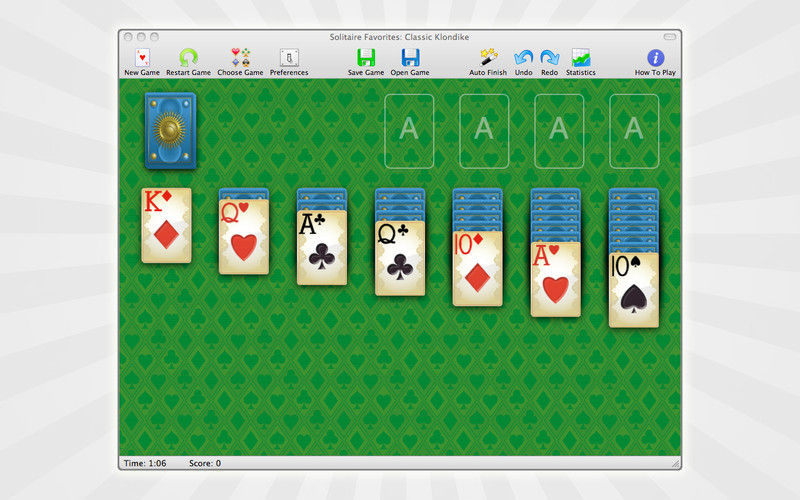Select the 10 of Diamonds card

coord(478,269)
